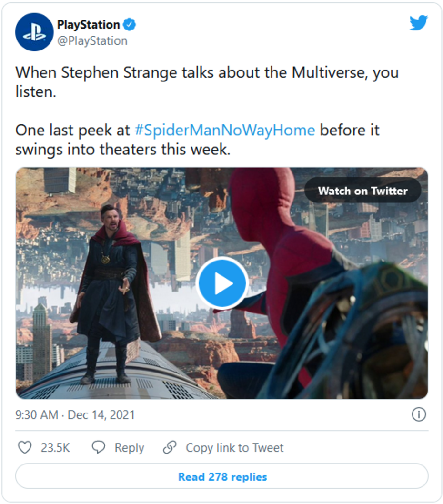The height and width of the screenshot is (504, 443).
Task: Click the chain link icon
Action: click(x=170, y=447)
